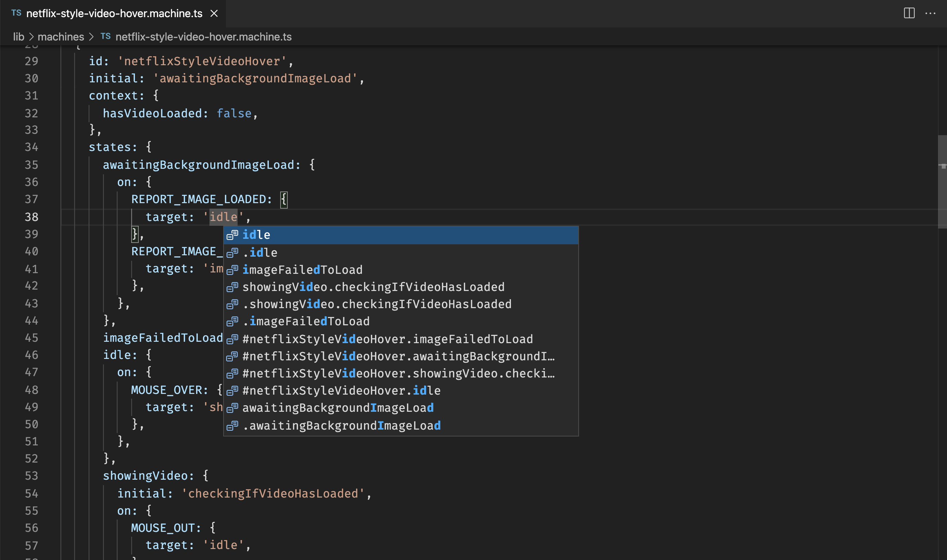Select 'showingVideo.checkingIfVideoHasLoaded' without a leading dot

pyautogui.click(x=373, y=287)
